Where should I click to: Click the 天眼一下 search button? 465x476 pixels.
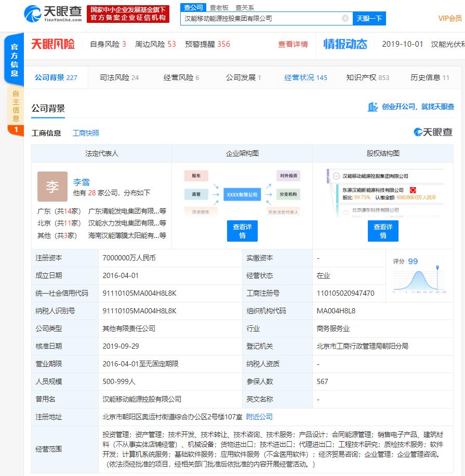pyautogui.click(x=369, y=19)
